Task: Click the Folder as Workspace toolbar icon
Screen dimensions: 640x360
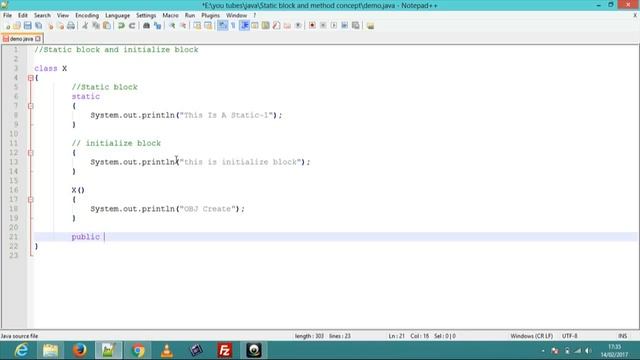Action: pos(287,26)
